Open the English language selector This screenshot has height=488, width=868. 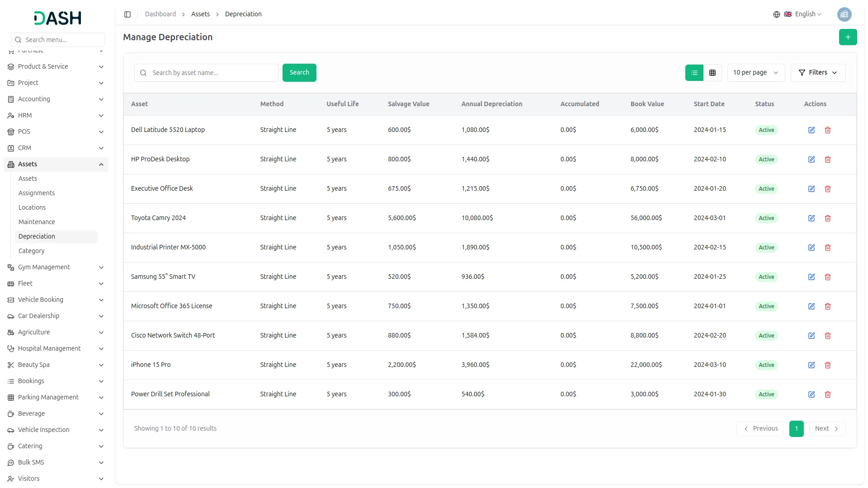click(x=805, y=14)
